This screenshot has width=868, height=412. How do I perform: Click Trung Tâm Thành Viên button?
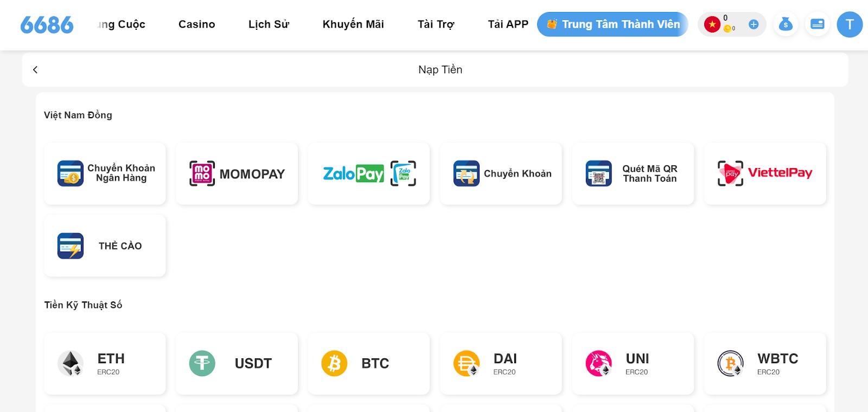[612, 24]
